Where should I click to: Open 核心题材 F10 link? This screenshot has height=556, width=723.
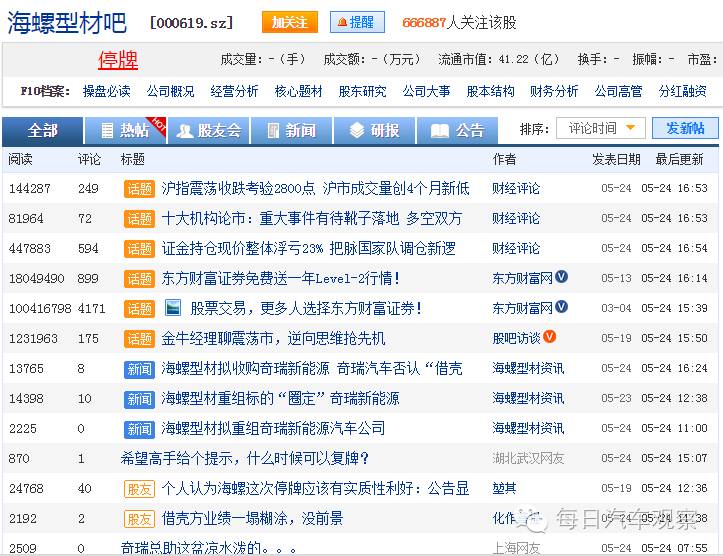298,91
